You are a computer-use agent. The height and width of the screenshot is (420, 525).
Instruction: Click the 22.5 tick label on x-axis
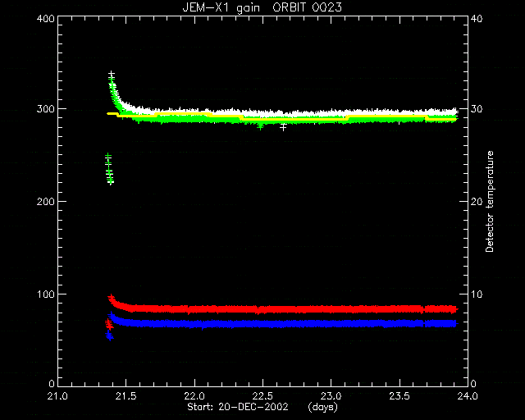(x=262, y=396)
